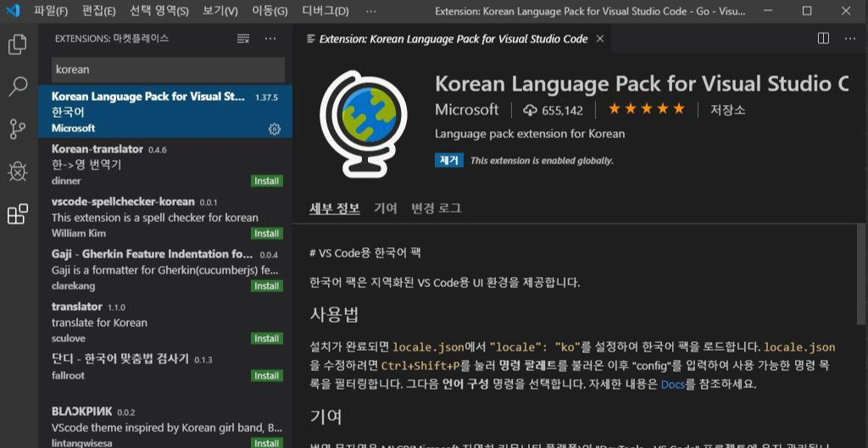
Task: Click the Korean Language Pack globe logo
Action: (364, 124)
